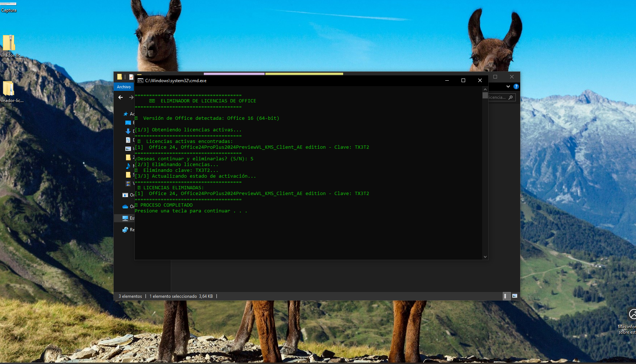Select the OneDrive cloud icon in sidebar

[125, 207]
